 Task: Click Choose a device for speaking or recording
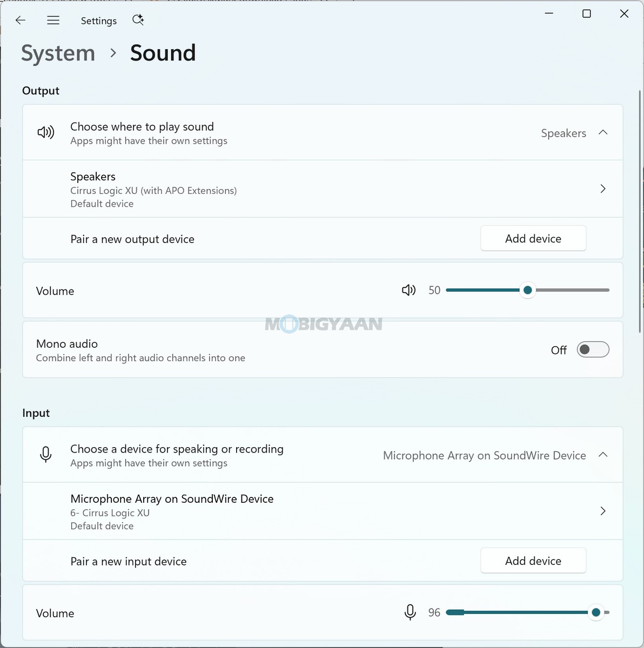[323, 455]
